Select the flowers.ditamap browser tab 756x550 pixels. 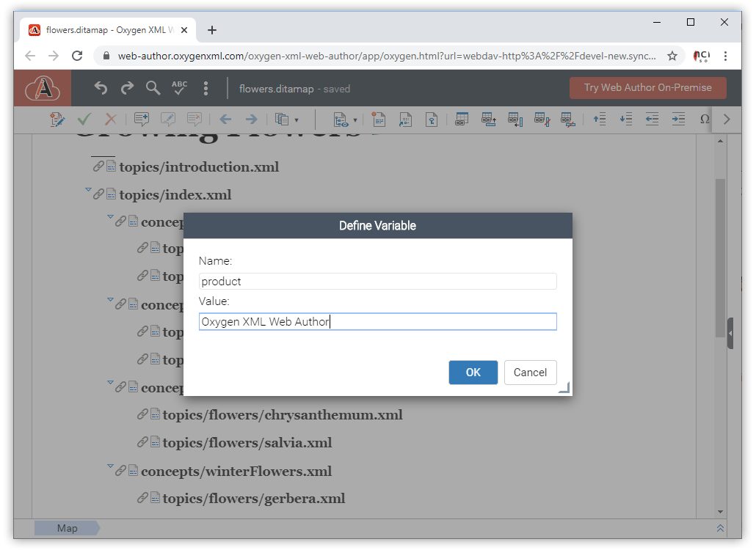tap(109, 30)
